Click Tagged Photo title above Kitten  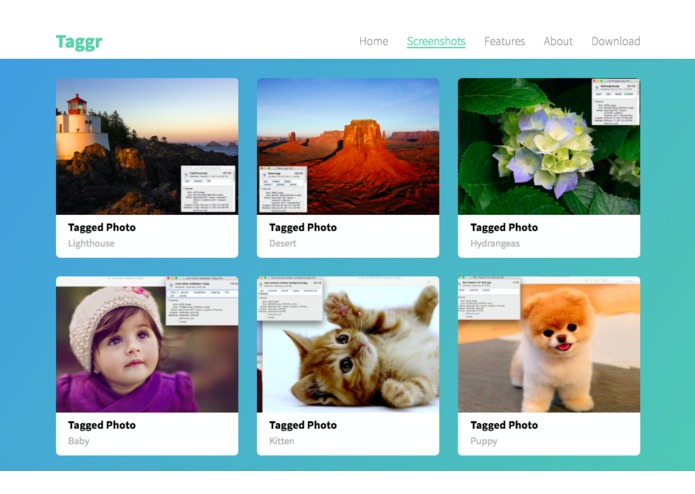303,425
